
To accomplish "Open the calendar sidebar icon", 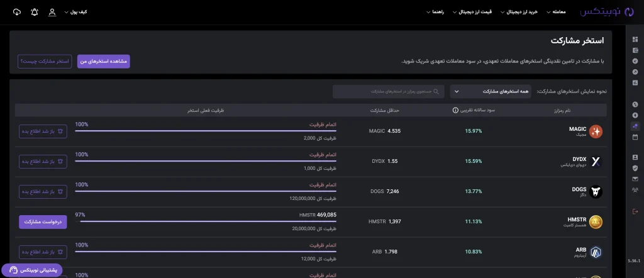I will (x=635, y=136).
